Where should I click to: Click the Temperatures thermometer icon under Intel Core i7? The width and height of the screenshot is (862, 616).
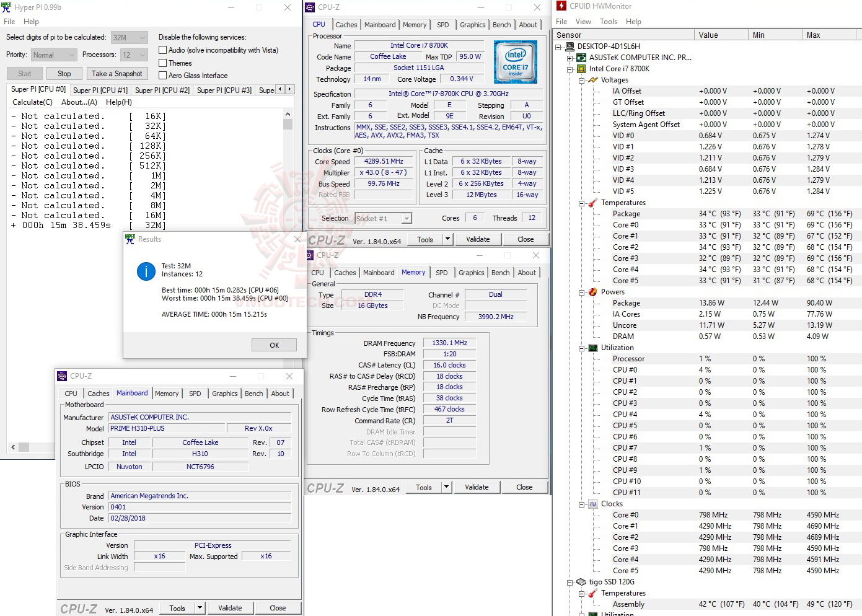tap(593, 203)
